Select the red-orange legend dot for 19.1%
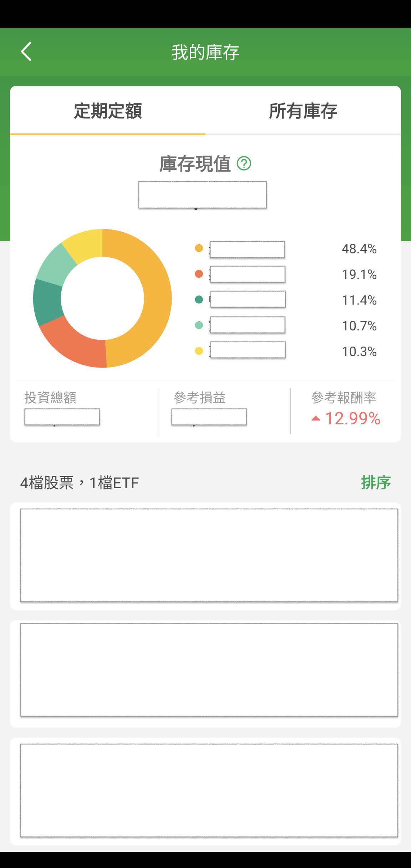411x868 pixels. pos(199,274)
